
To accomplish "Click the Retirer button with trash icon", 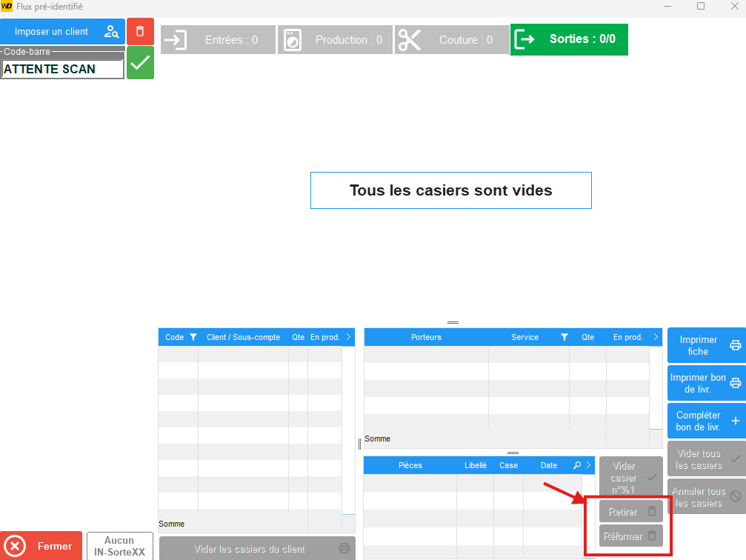I will click(x=630, y=512).
